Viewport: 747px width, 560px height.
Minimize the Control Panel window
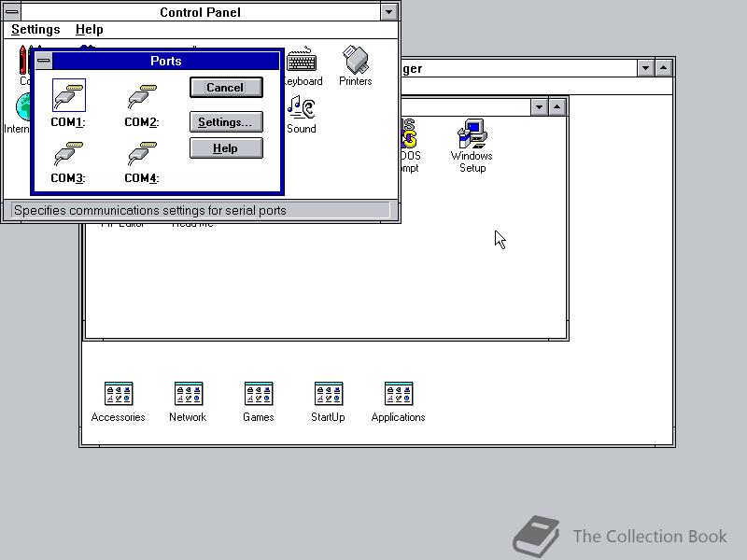click(x=388, y=12)
